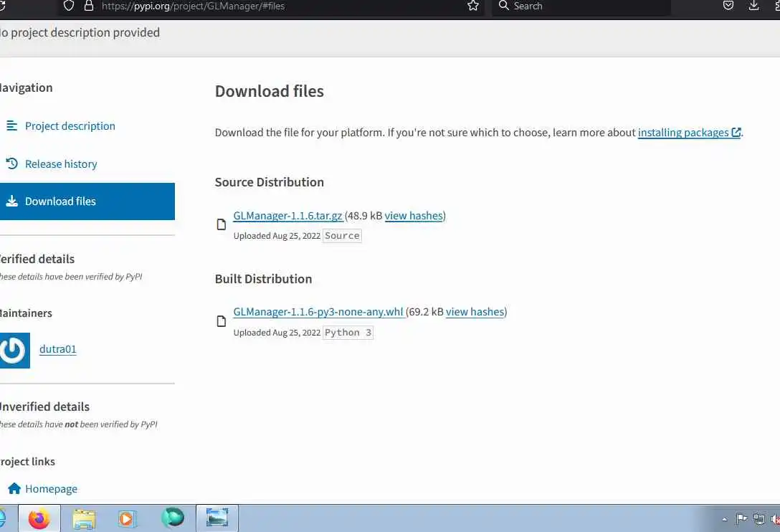Click Uploaded Aug 25, 2022 under whl
780x532 pixels.
(x=277, y=333)
